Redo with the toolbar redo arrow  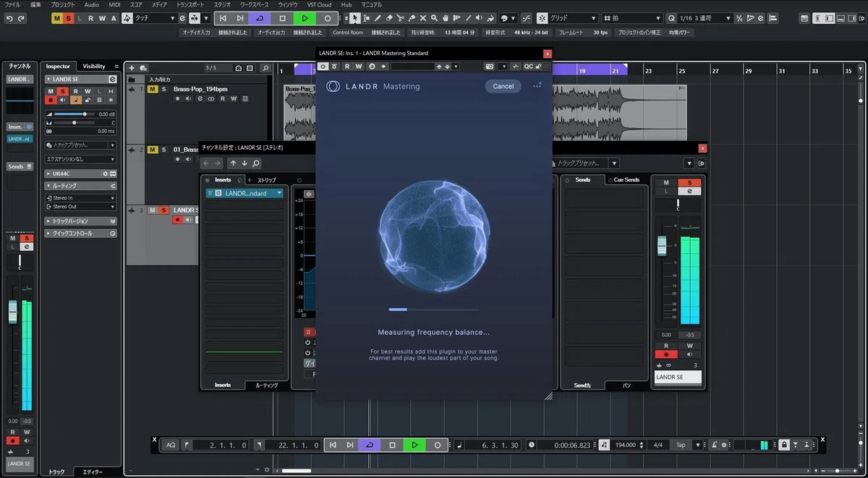21,18
